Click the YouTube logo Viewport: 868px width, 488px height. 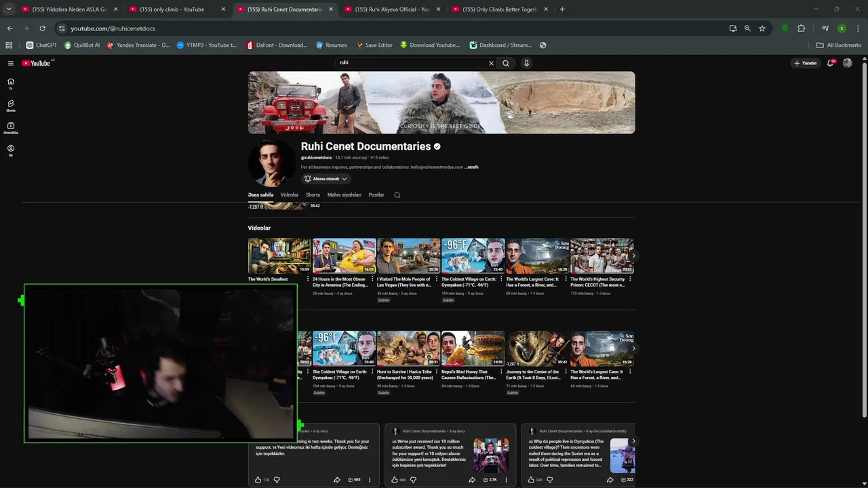(x=37, y=63)
